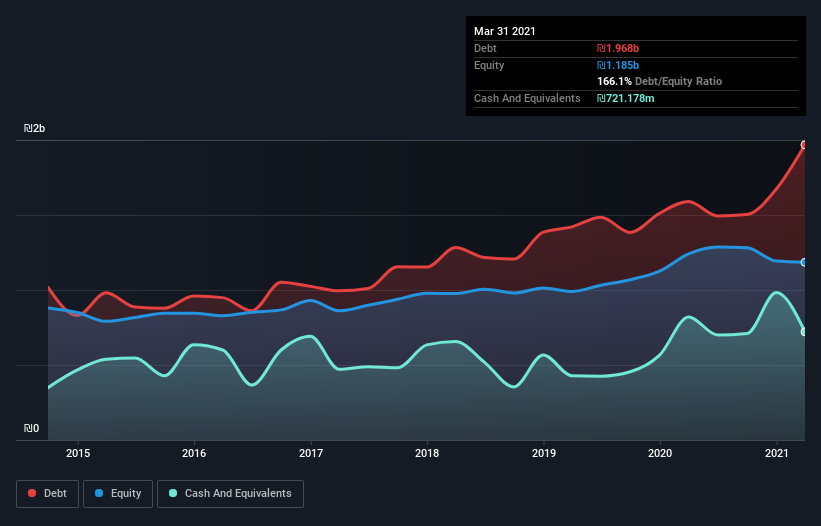Click the 2018 axis label
This screenshot has width=821, height=526.
(427, 453)
